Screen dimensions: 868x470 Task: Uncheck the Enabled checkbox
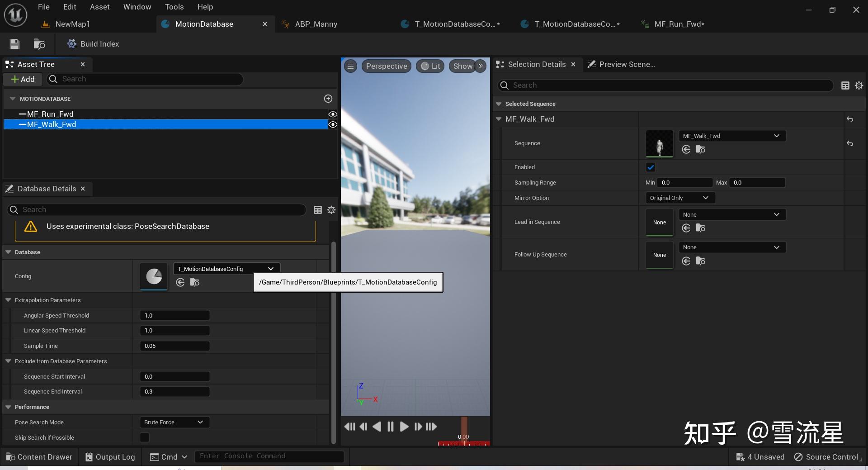[x=651, y=167]
